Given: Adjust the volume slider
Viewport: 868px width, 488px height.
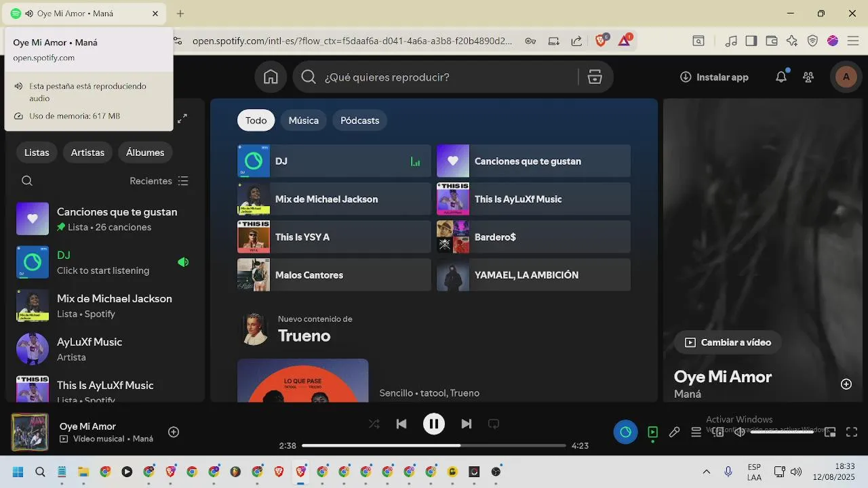Looking at the screenshot, I should [782, 432].
